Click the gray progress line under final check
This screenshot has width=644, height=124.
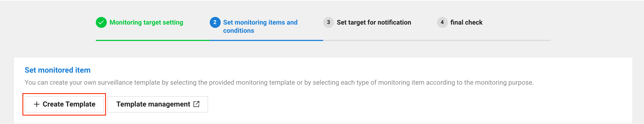point(493,40)
